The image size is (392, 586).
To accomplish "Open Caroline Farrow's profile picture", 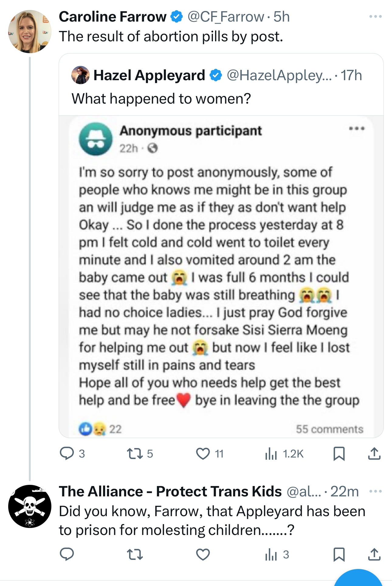I will 29,32.
